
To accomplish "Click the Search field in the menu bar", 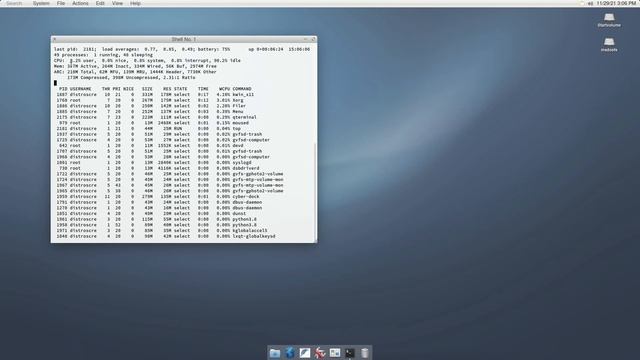I will 14,3.
